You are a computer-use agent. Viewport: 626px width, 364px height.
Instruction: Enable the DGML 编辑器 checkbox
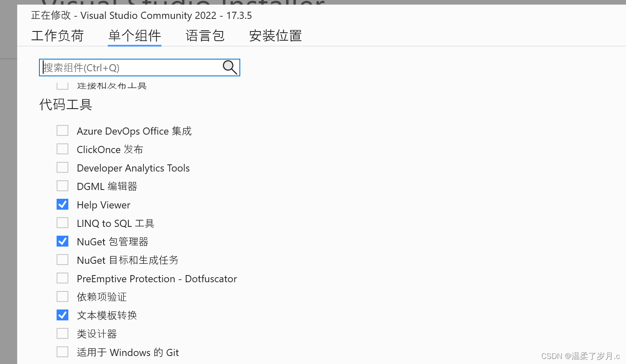(62, 186)
